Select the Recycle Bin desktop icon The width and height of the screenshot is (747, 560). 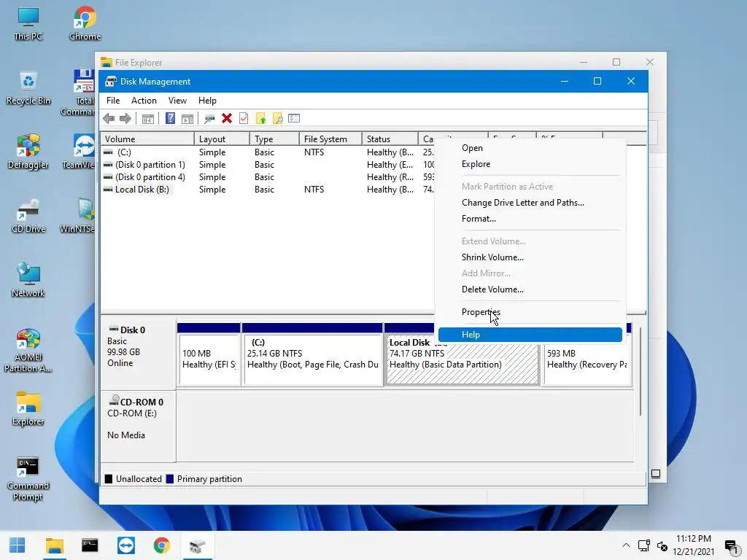click(x=28, y=88)
